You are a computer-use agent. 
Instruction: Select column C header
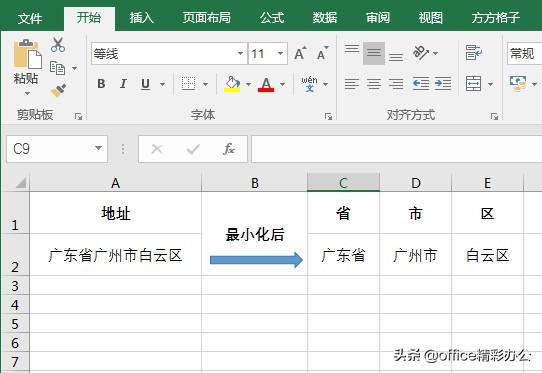click(x=343, y=183)
